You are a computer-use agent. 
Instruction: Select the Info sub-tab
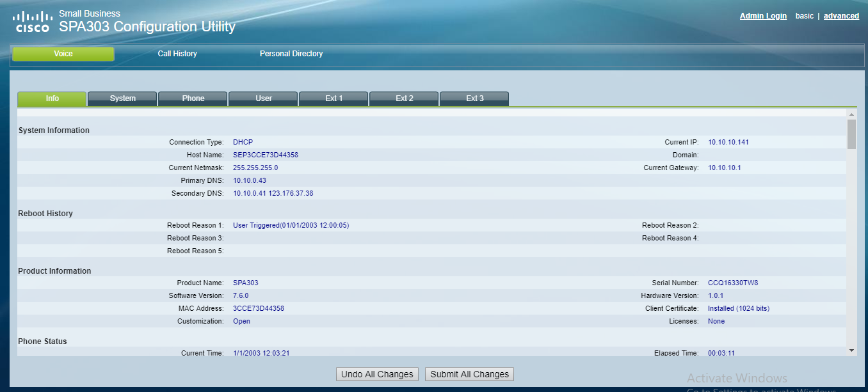click(x=52, y=98)
